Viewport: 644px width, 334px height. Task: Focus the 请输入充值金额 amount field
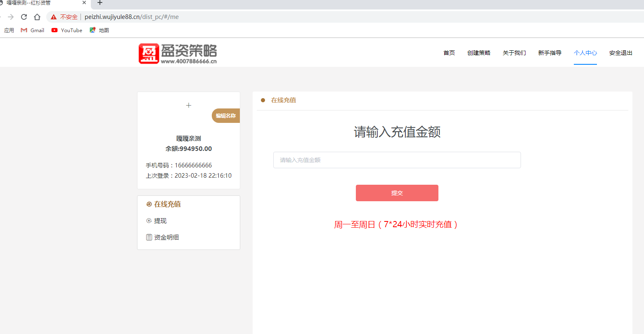(x=397, y=160)
